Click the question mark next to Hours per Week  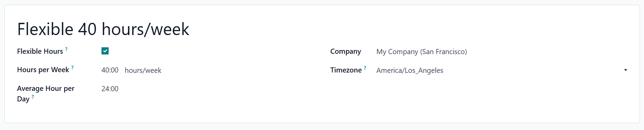(72, 67)
